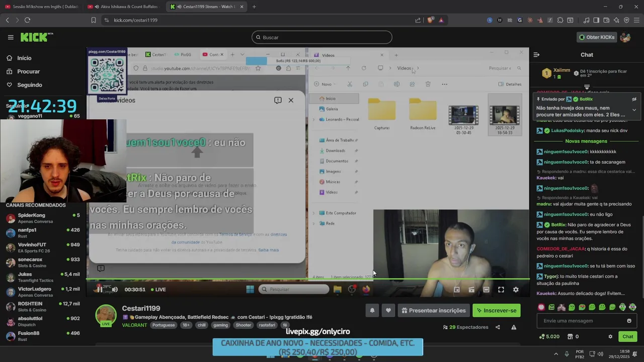Open emoji picker in chat input
The width and height of the screenshot is (644, 362).
pyautogui.click(x=629, y=321)
